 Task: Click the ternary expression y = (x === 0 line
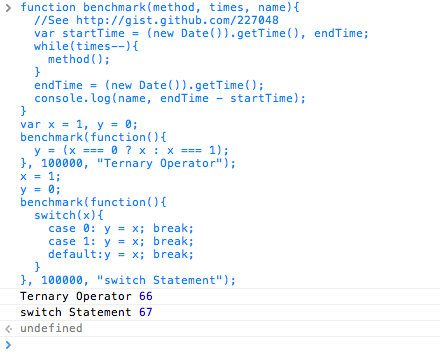coord(131,150)
